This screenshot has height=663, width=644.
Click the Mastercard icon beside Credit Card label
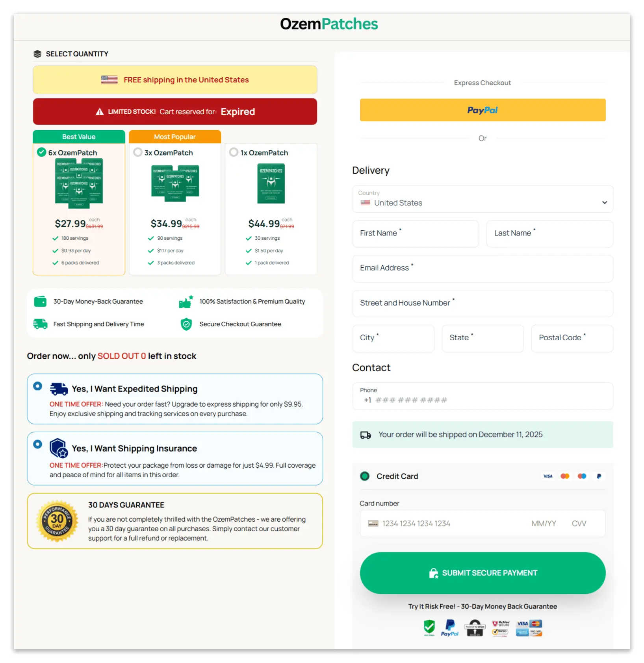point(565,476)
